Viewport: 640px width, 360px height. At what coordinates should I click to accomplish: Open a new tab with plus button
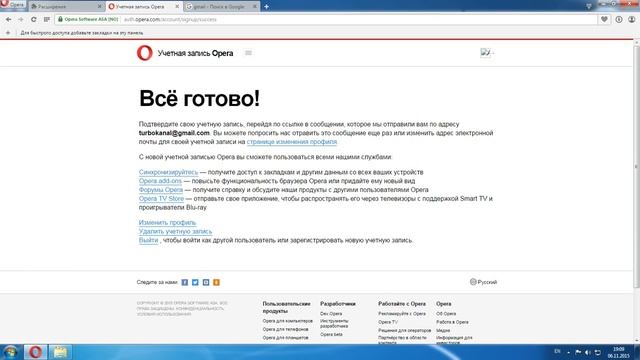click(x=266, y=7)
